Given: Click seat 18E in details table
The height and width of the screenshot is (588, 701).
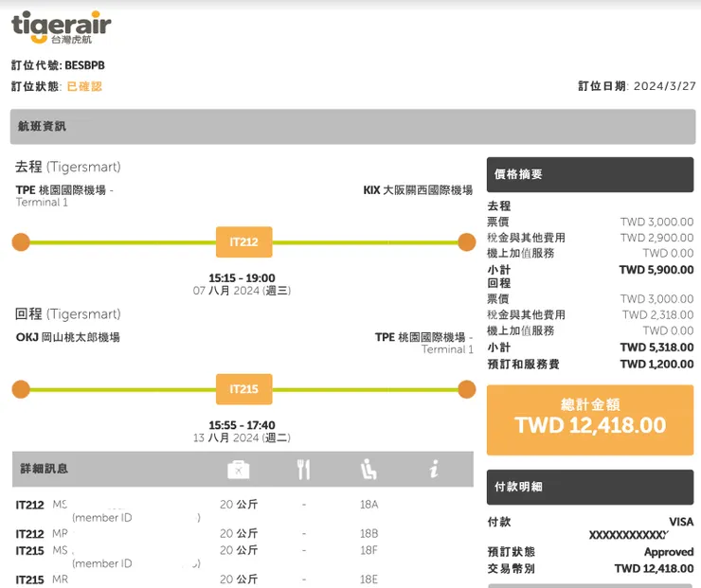Looking at the screenshot, I should (x=369, y=579).
